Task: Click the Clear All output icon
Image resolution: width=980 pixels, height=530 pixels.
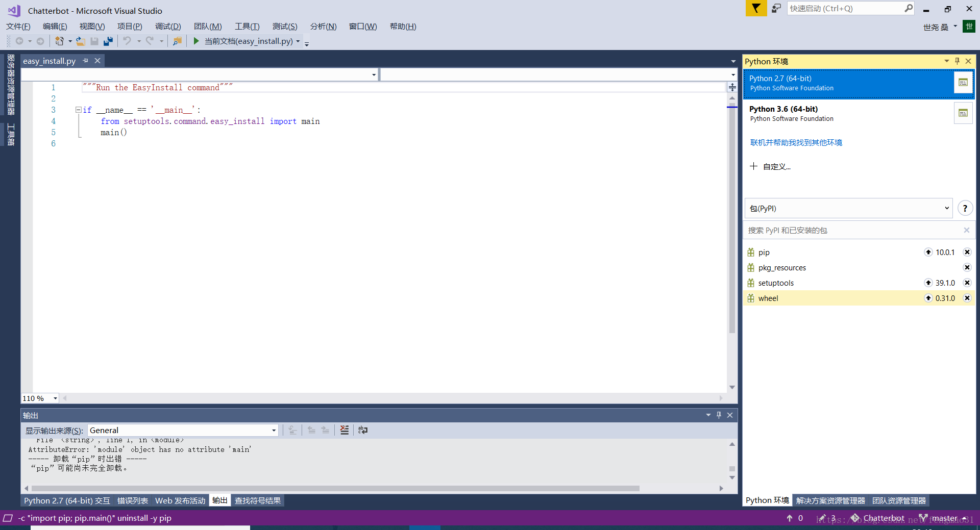Action: click(x=345, y=430)
